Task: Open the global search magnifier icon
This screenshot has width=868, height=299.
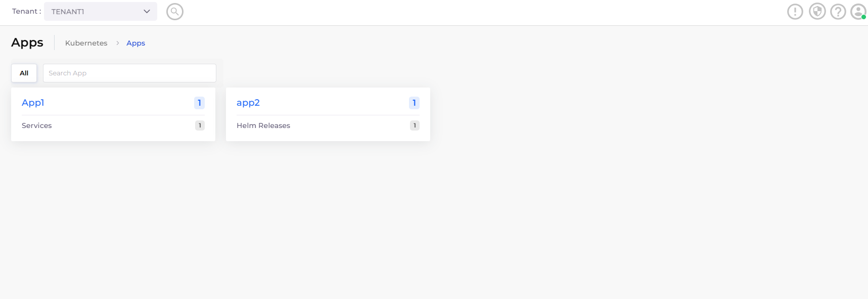Action: pos(174,12)
